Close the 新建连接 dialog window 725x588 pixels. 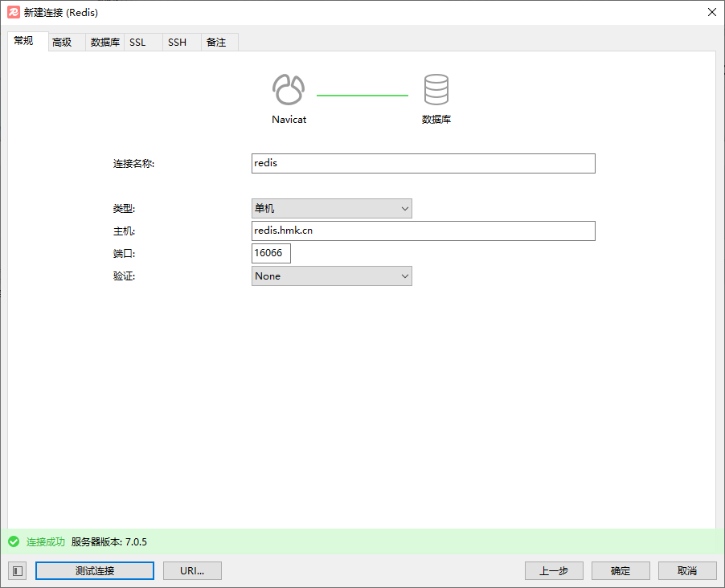coord(712,12)
